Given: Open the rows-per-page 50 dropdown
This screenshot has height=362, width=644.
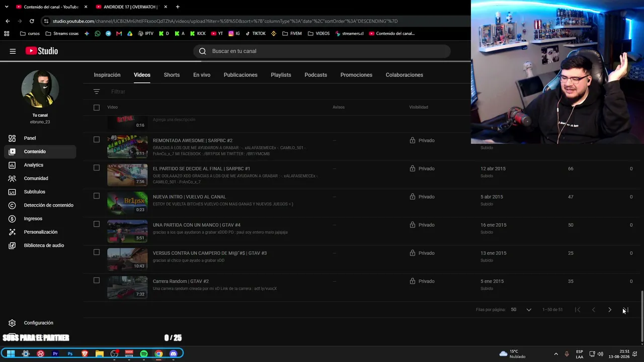Looking at the screenshot, I should point(521,310).
